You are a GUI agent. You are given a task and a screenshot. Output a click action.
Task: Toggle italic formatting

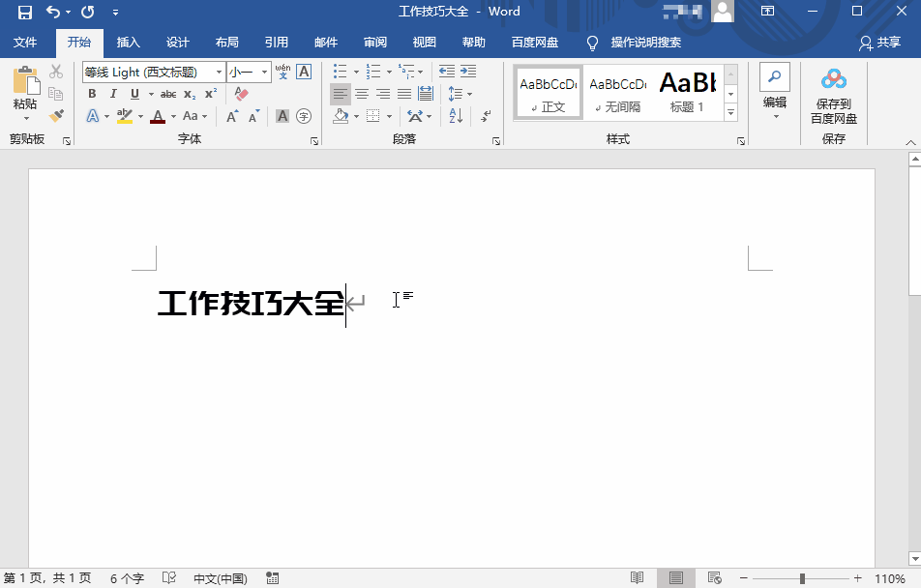(x=113, y=94)
